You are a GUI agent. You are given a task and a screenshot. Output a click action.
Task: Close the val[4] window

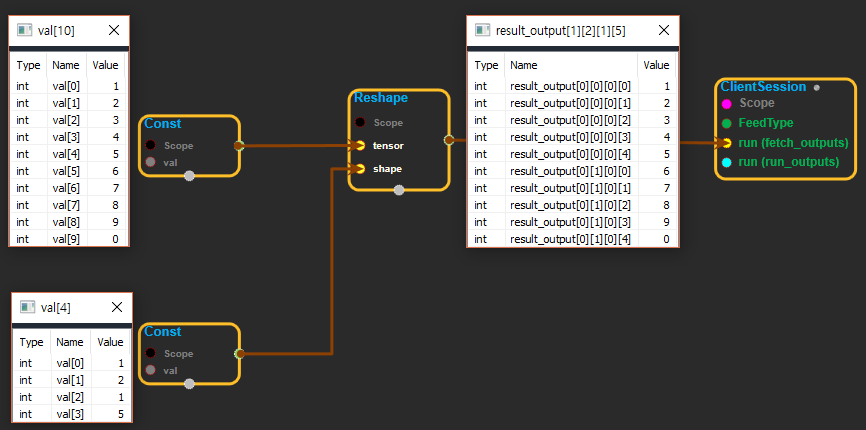[x=117, y=308]
